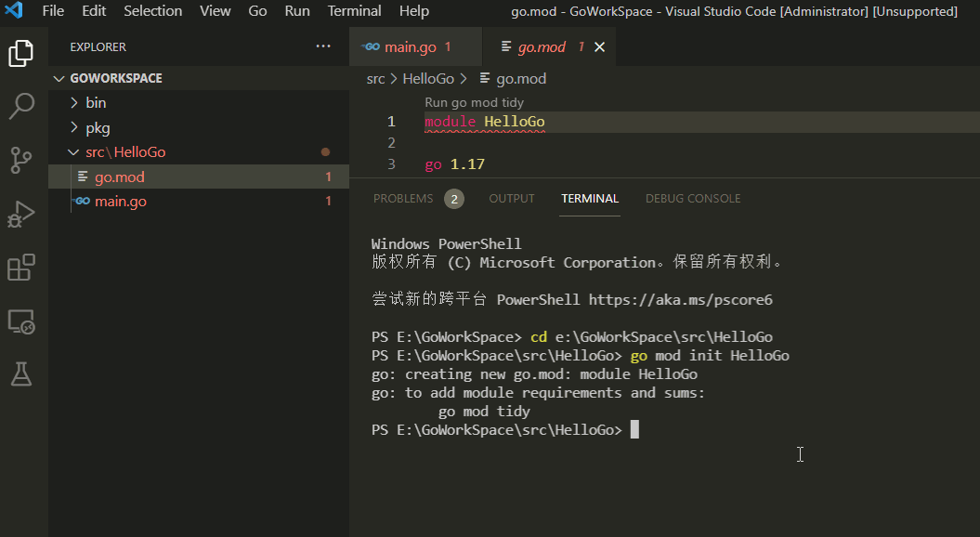
Task: Click src in the breadcrumb
Action: coord(375,79)
